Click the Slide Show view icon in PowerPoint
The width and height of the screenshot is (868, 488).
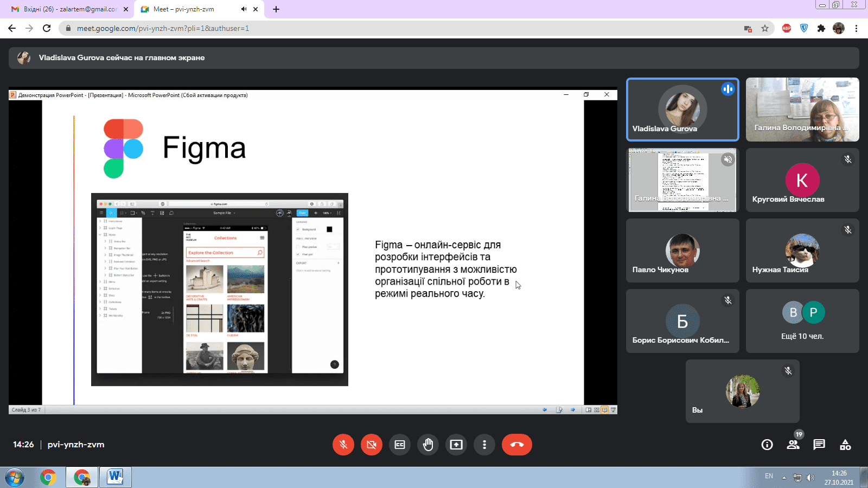(x=613, y=410)
